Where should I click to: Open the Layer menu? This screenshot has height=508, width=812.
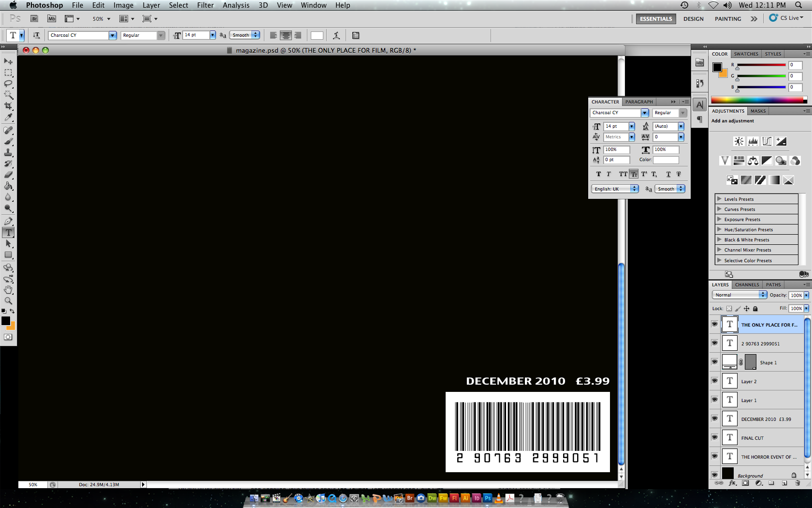[x=151, y=5]
